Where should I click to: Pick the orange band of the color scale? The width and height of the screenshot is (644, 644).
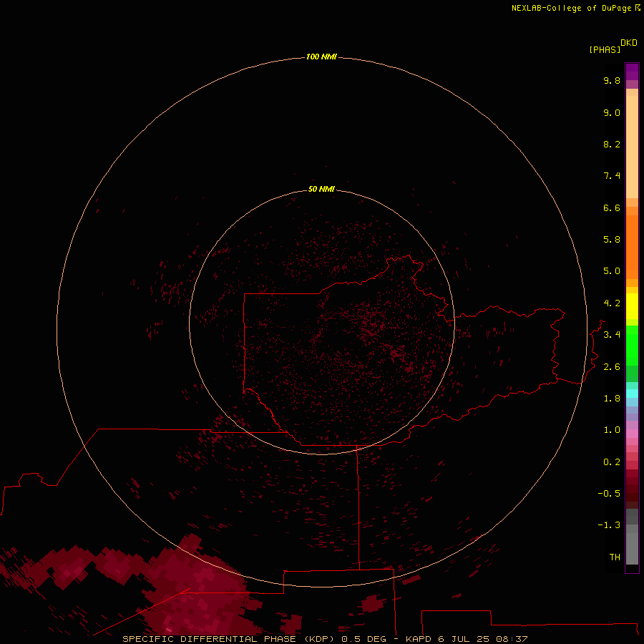tap(632, 246)
